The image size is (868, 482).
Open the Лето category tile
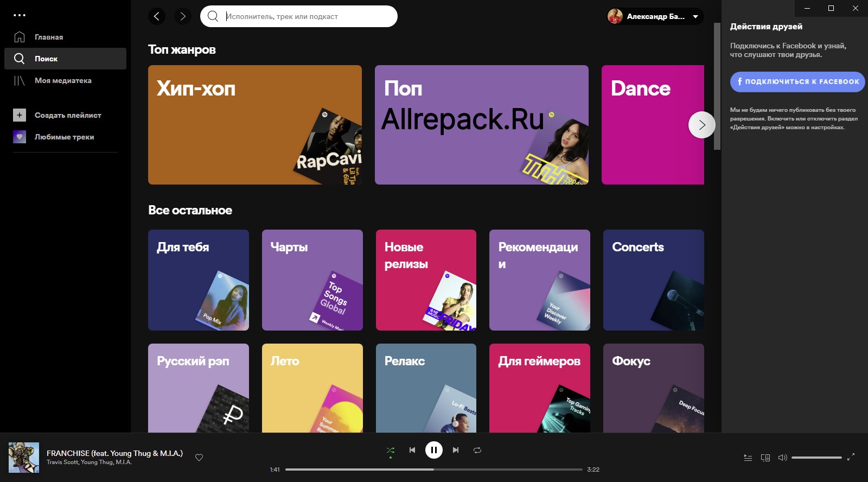312,388
